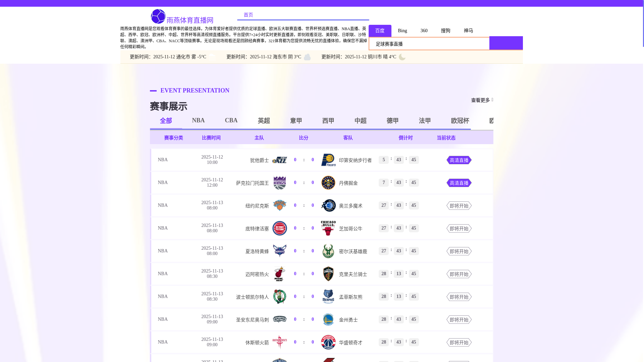The image size is (644, 362).
Task: Switch to the 欧冠杯 events tab
Action: [x=460, y=121]
